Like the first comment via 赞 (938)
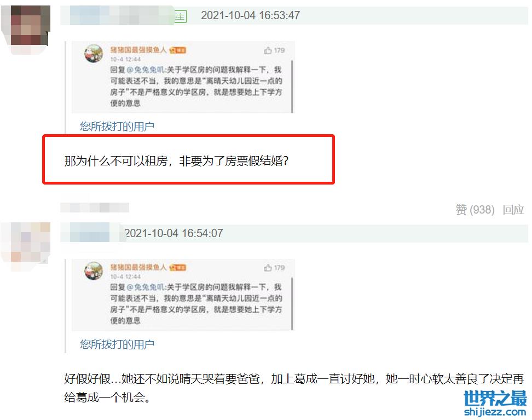 tap(475, 210)
